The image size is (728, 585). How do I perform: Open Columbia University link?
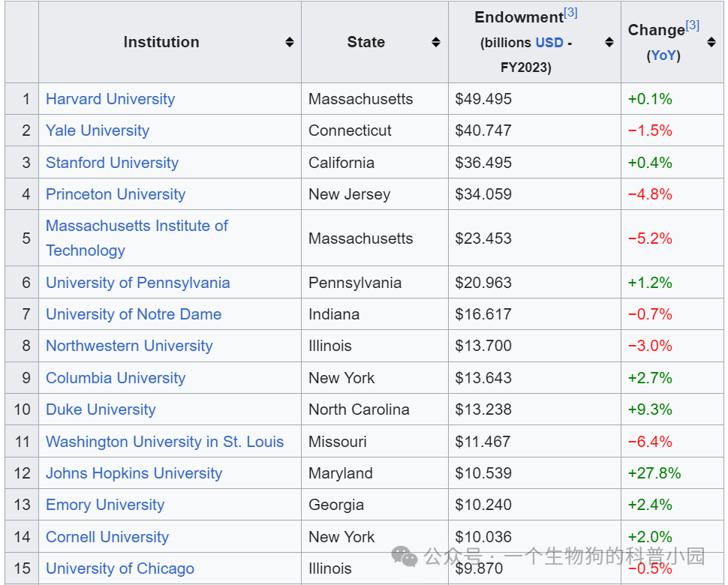click(x=116, y=378)
